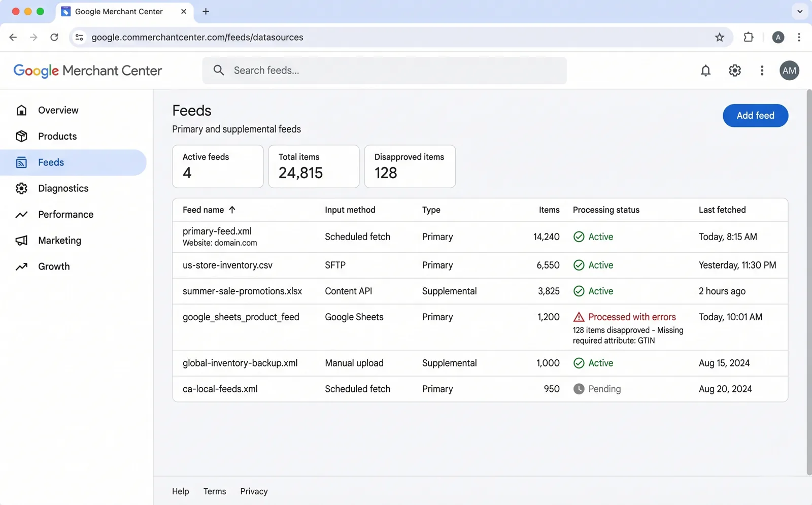The width and height of the screenshot is (812, 505).
Task: Open global-inventory-backup.xml feed
Action: pos(240,363)
